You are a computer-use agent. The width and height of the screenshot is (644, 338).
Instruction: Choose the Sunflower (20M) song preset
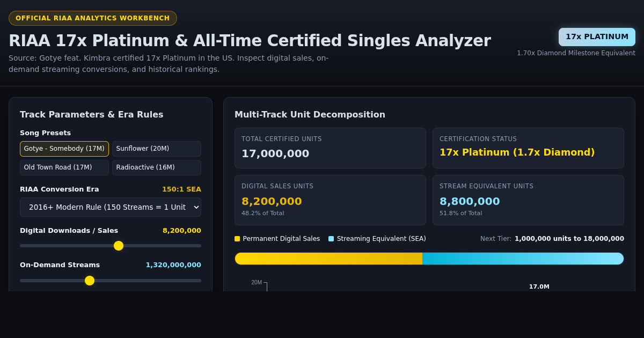point(157,149)
